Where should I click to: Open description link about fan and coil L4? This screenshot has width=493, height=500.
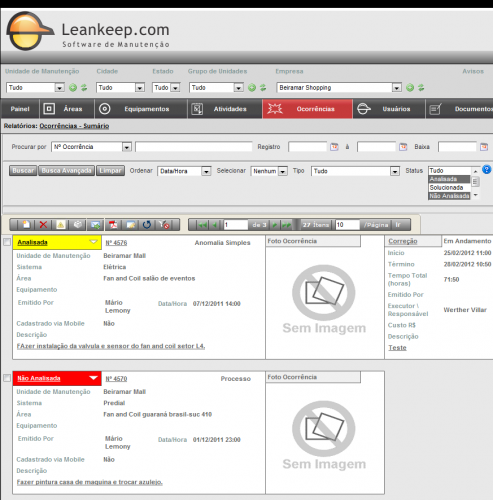[111, 346]
